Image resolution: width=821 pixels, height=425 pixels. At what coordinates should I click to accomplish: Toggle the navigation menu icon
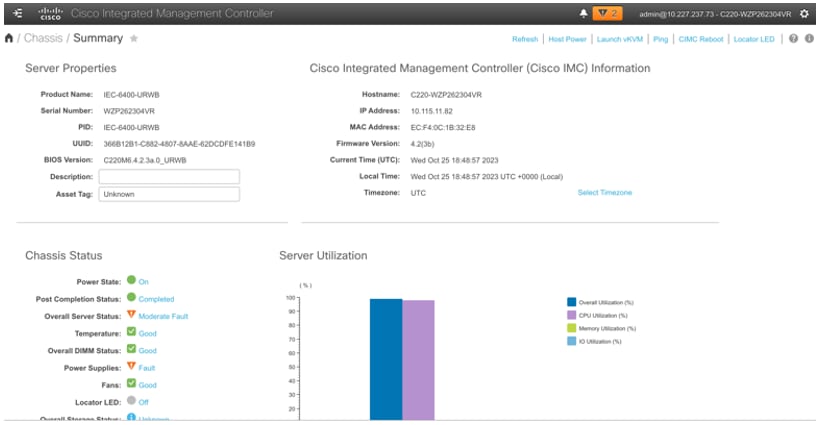tap(17, 14)
